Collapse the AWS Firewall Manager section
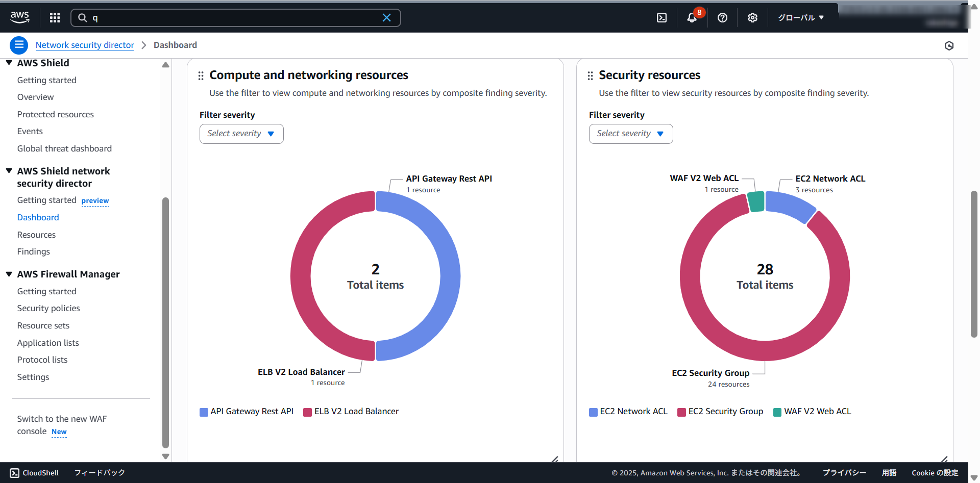 pyautogui.click(x=9, y=274)
